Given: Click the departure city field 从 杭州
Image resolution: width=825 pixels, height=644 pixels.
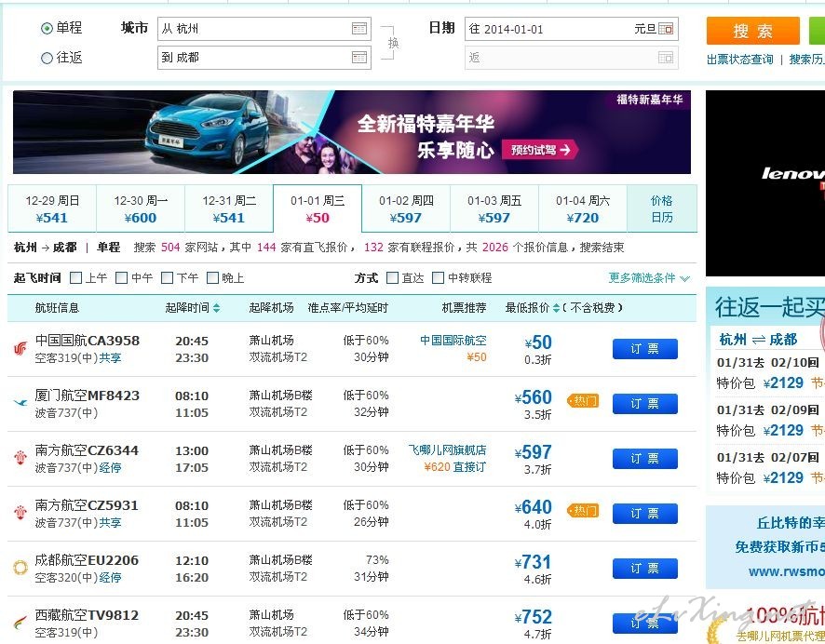Looking at the screenshot, I should point(264,29).
